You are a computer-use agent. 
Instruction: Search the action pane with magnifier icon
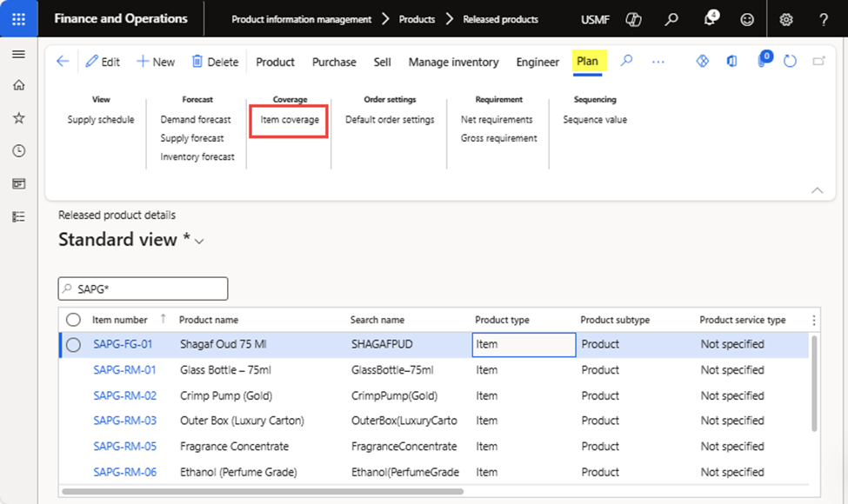pos(626,61)
